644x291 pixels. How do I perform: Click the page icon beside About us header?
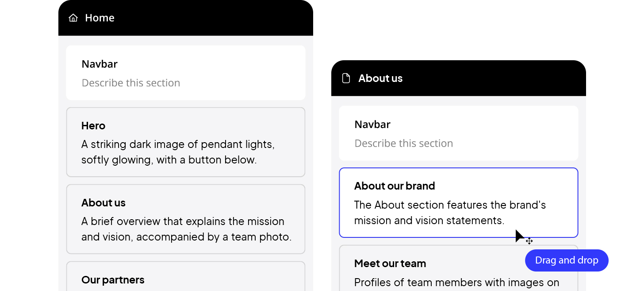346,78
